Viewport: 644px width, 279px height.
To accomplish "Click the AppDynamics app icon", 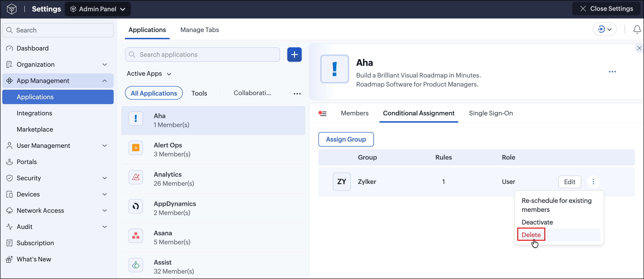I will [136, 206].
